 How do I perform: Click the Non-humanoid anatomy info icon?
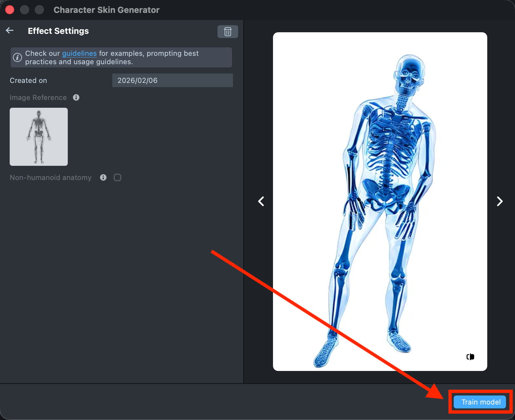[x=103, y=177]
